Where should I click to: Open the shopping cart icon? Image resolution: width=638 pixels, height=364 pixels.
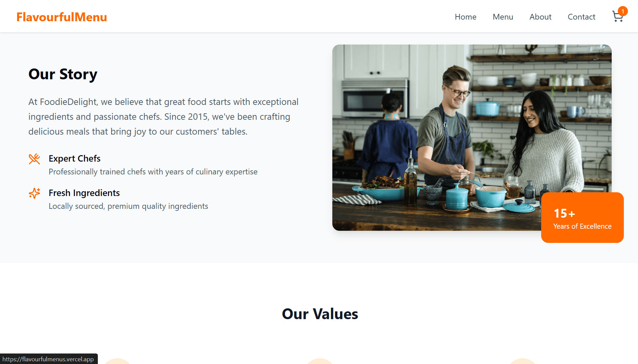(617, 17)
